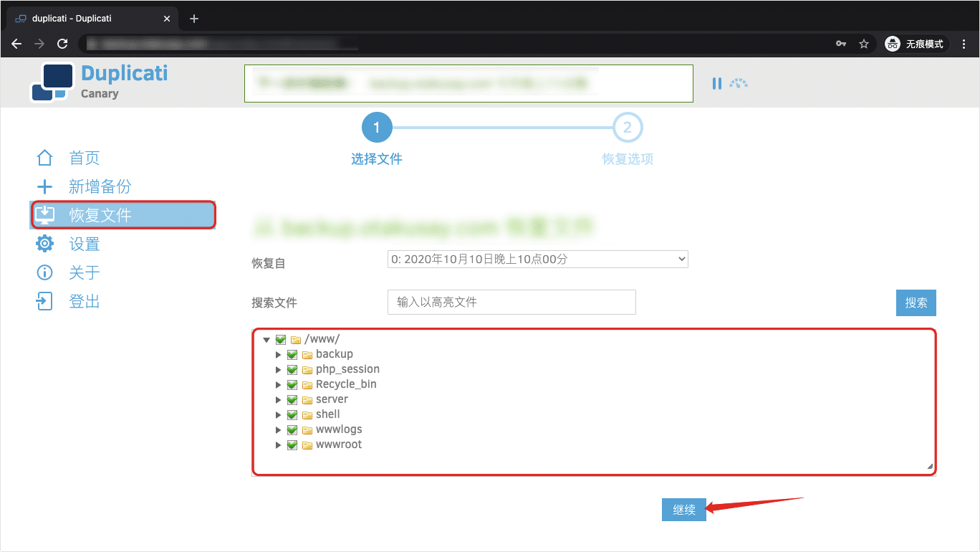Click the server folder icon
Screen dimensions: 980x552
(307, 399)
